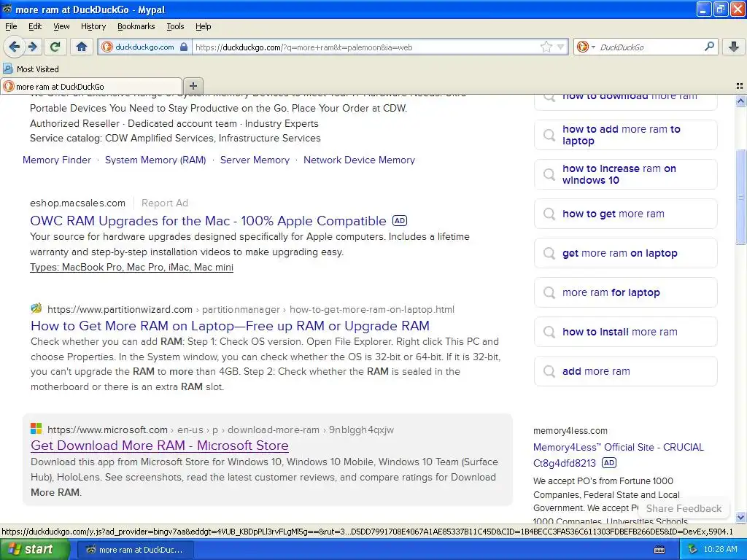Select 'add more ram' suggestion

[x=625, y=371]
